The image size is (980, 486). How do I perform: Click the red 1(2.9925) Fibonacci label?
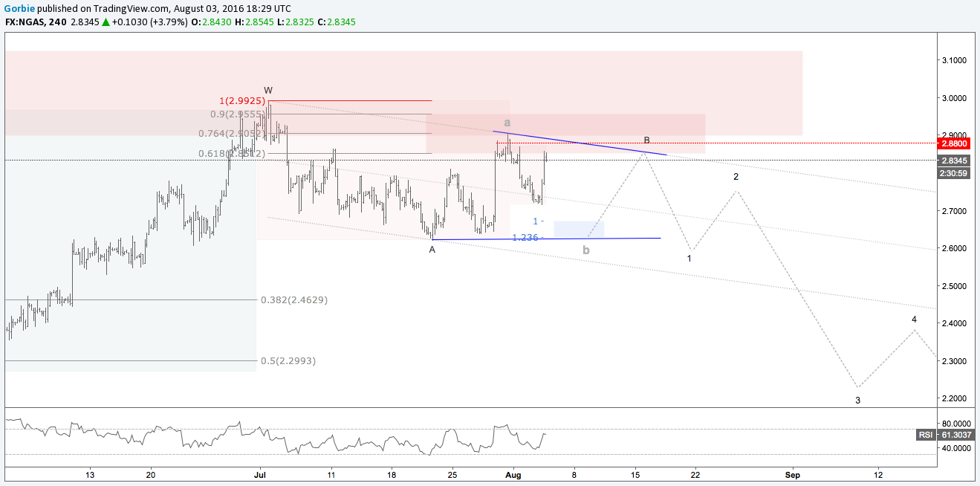pyautogui.click(x=241, y=100)
